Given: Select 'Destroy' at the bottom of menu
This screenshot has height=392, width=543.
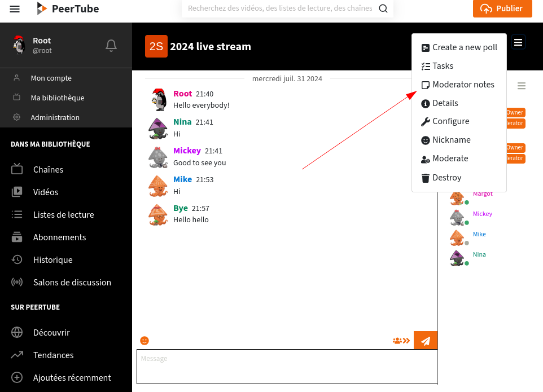Looking at the screenshot, I should point(446,178).
